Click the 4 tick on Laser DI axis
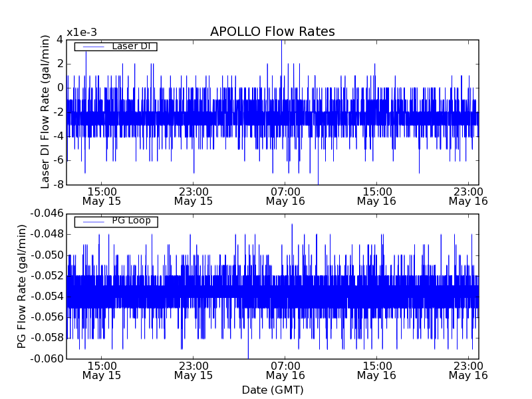 click(60, 39)
